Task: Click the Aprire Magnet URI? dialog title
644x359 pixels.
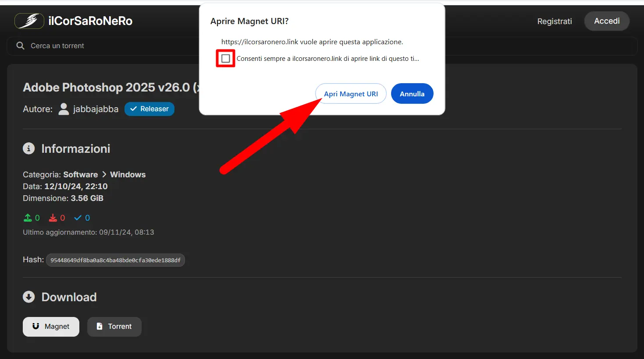Action: click(x=249, y=21)
